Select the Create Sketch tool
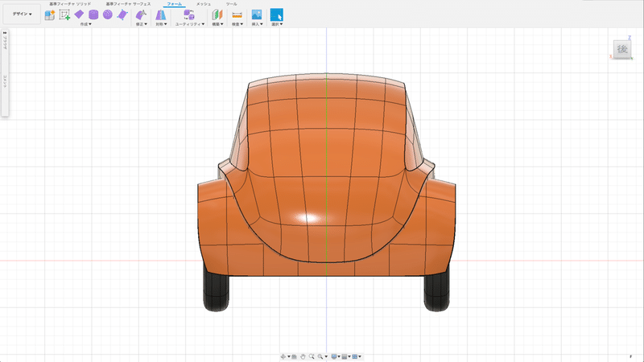The image size is (644, 362). [64, 14]
